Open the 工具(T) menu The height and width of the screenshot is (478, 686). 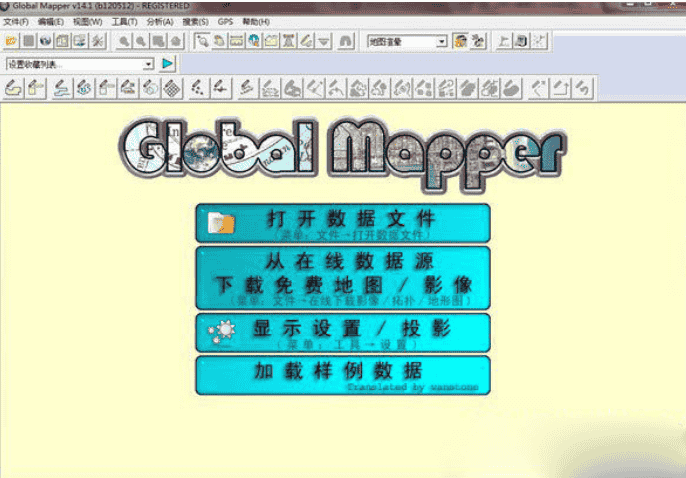pyautogui.click(x=124, y=21)
